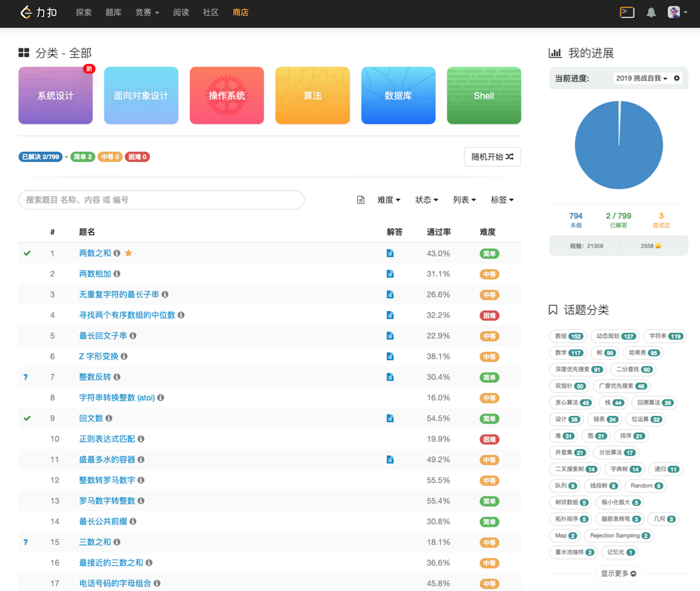This screenshot has height=591, width=700.
Task: Click the 通过率 column header
Action: pos(439,232)
